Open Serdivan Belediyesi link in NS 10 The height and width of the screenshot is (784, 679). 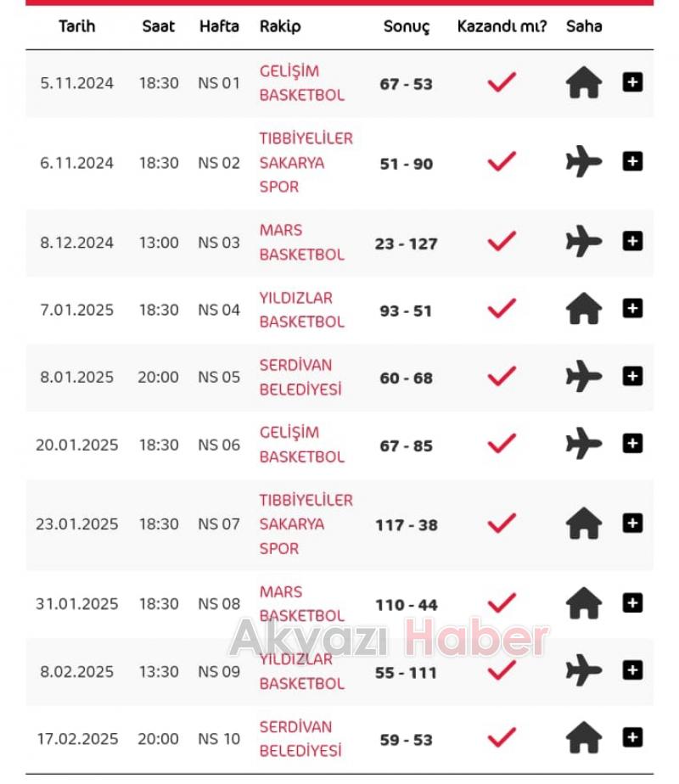pos(300,738)
